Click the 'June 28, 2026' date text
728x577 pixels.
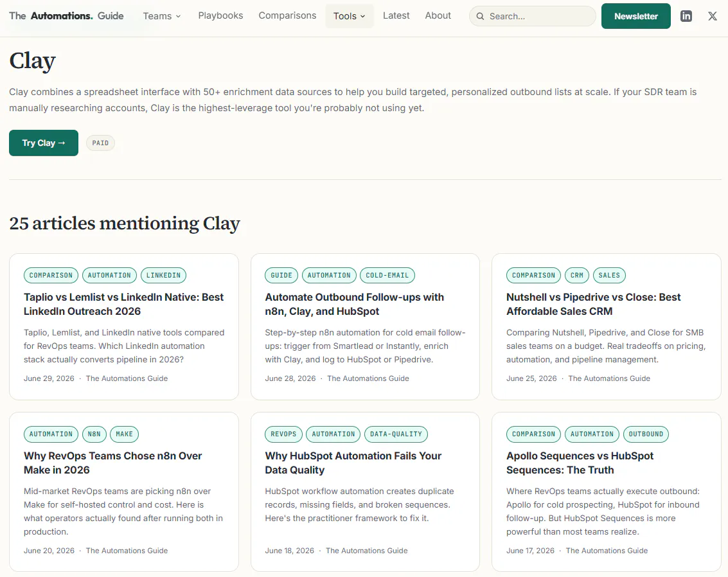tap(290, 378)
